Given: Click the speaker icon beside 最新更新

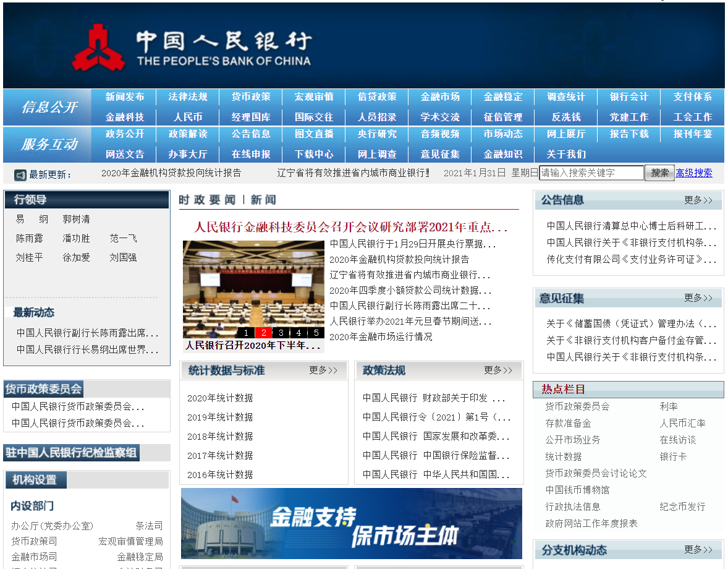Looking at the screenshot, I should (19, 174).
